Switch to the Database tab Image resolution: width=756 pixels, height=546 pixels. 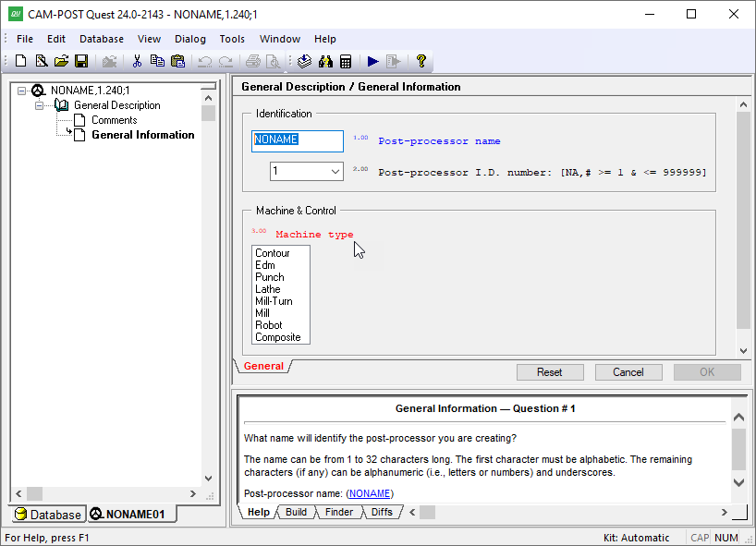(48, 515)
